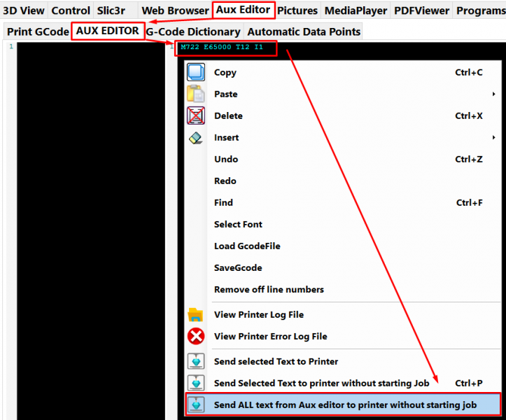Image resolution: width=506 pixels, height=420 pixels.
Task: Expand the Paste submenu arrow
Action: [x=493, y=94]
